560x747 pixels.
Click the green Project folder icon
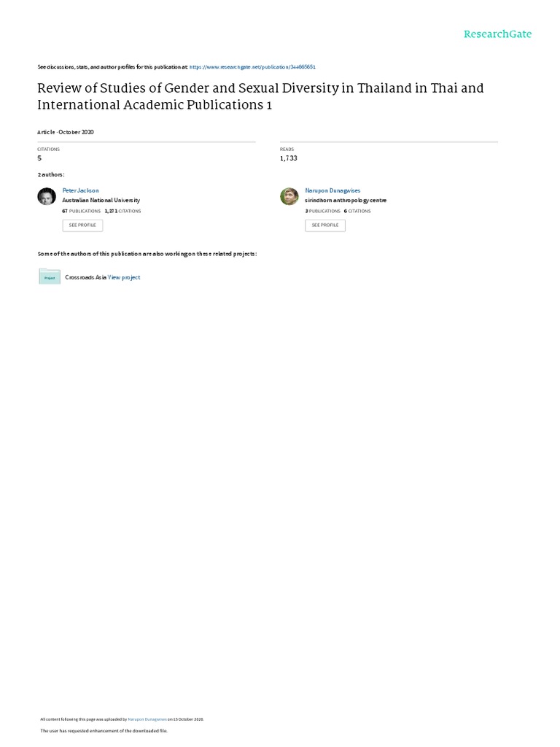(50, 276)
